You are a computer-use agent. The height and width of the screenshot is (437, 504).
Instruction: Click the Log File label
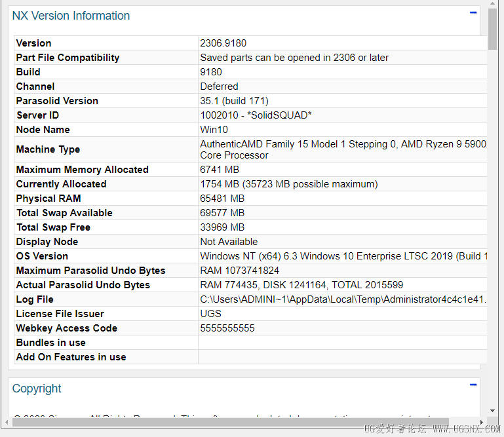(x=35, y=299)
